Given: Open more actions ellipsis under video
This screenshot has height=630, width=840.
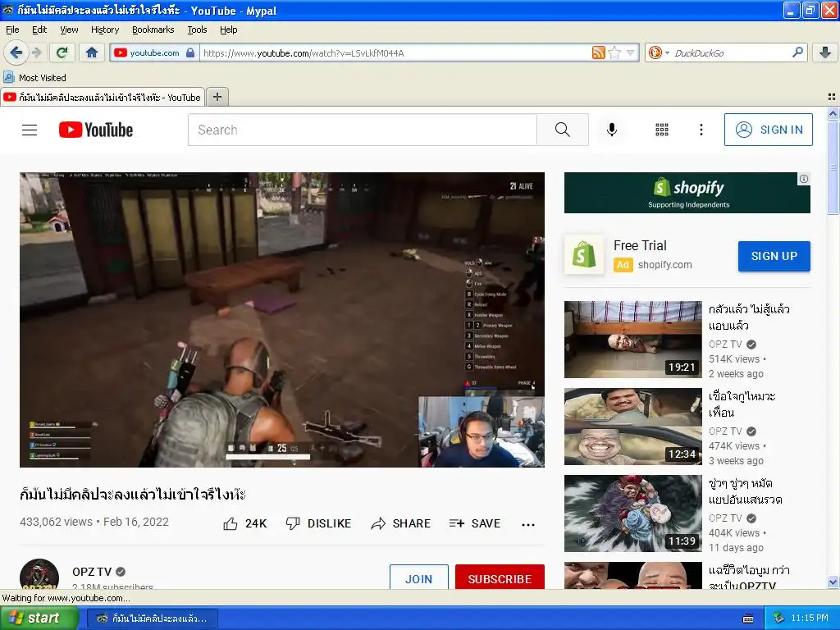Looking at the screenshot, I should click(528, 524).
